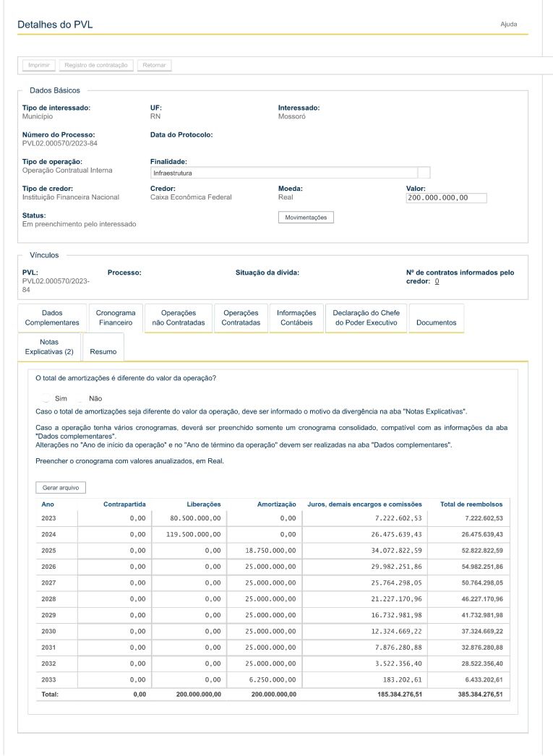Viewport: 553px width, 756px height.
Task: Open the Ajuda help link
Action: (x=509, y=24)
